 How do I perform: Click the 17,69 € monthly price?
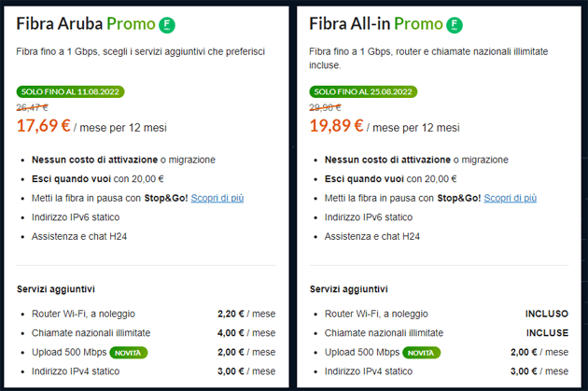click(44, 125)
